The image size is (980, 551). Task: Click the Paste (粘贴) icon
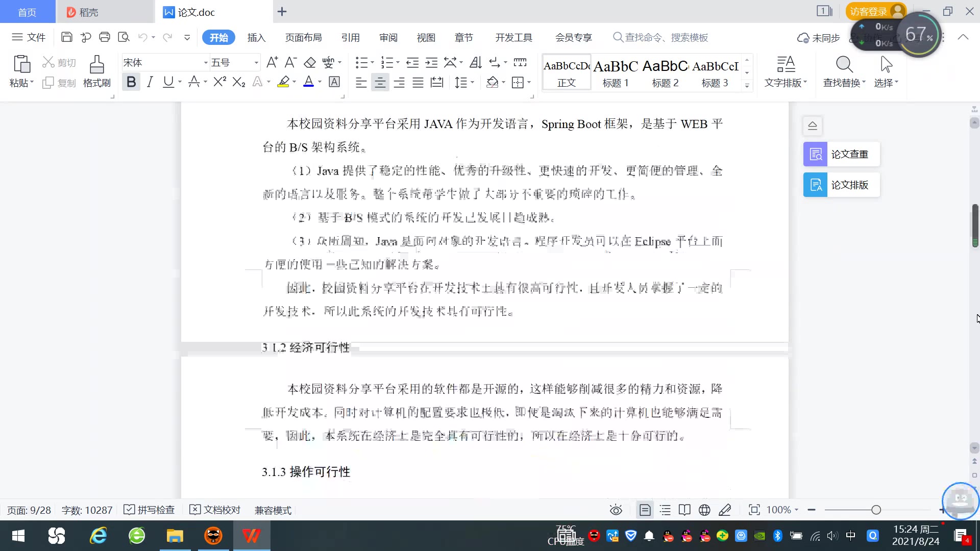(21, 64)
